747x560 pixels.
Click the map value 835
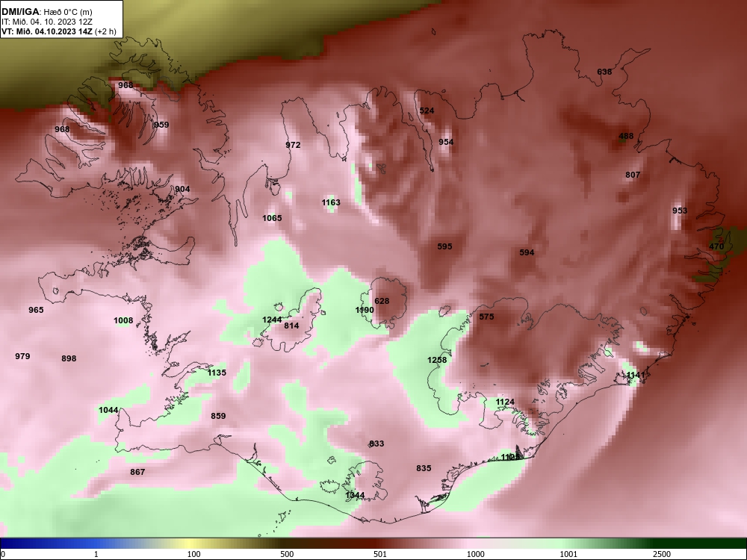point(424,468)
